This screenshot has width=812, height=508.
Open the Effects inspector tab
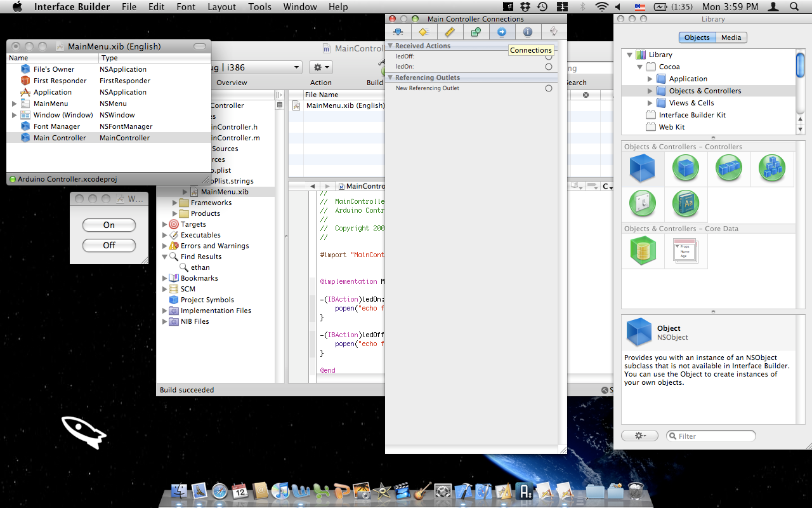[x=424, y=32]
